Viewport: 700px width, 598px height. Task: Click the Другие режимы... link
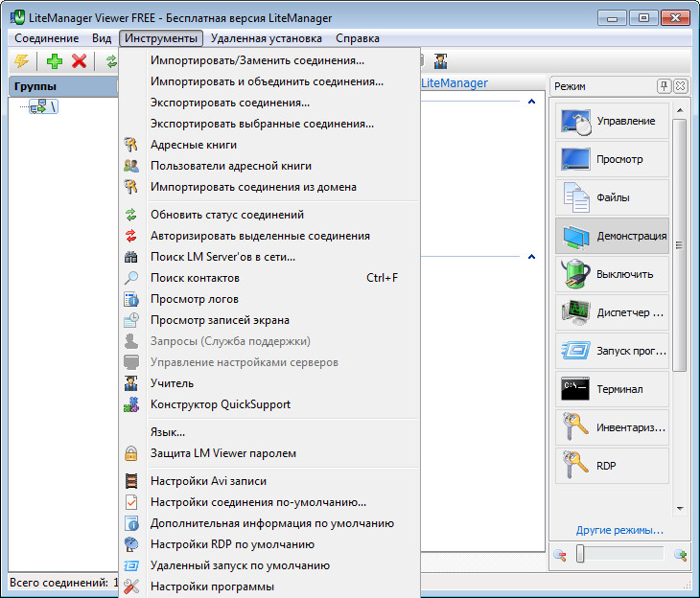tap(619, 530)
